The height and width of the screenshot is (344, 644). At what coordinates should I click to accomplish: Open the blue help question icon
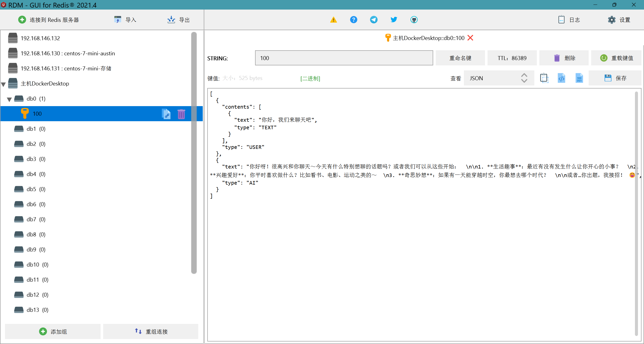click(x=353, y=20)
